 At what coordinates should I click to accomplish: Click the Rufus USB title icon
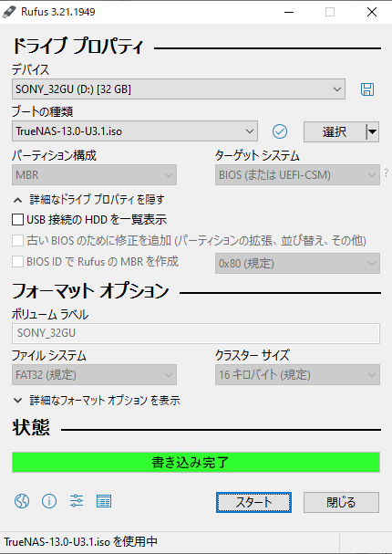pos(9,12)
